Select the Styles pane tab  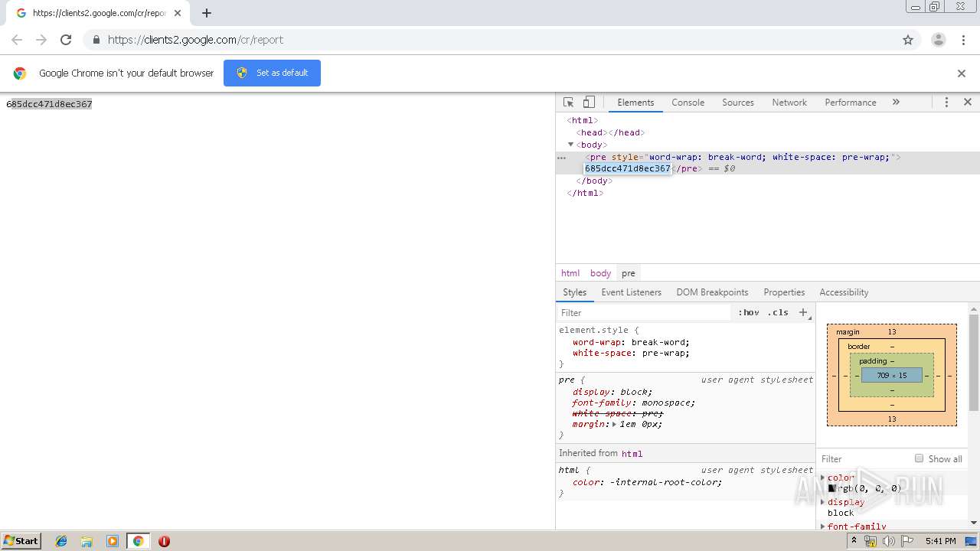[574, 292]
